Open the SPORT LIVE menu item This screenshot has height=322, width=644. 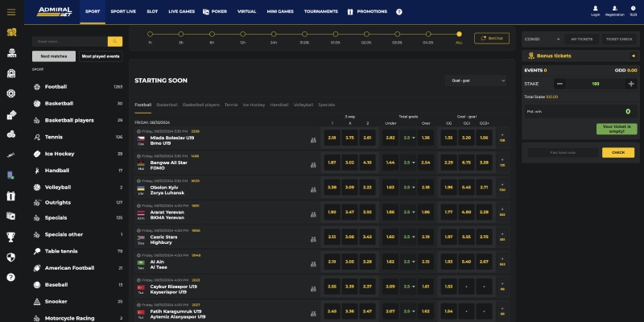click(x=123, y=12)
